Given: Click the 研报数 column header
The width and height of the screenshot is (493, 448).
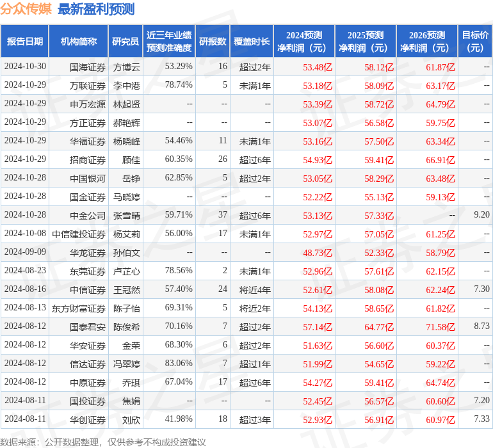Looking at the screenshot, I should [213, 42].
